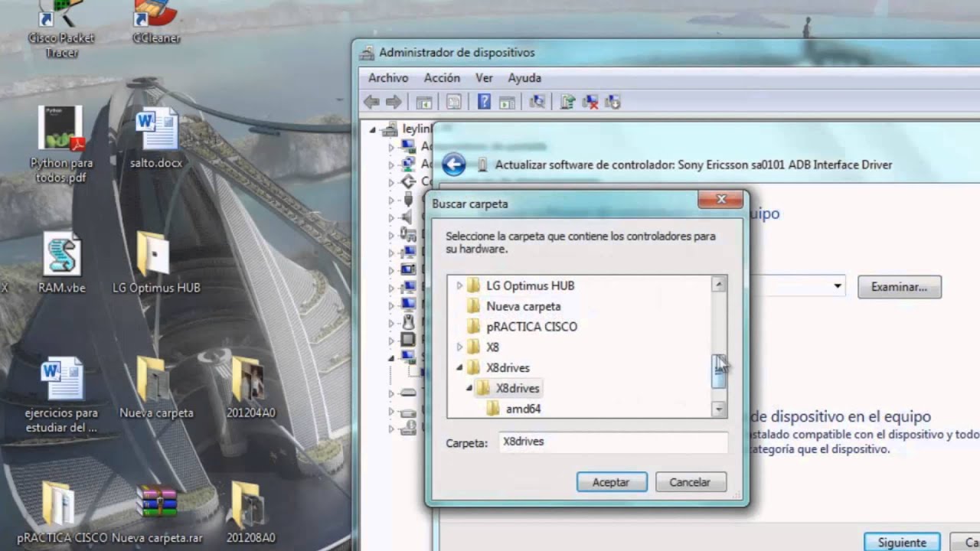Select the 201204A0 desktop folder
The image size is (980, 551).
[x=251, y=389]
